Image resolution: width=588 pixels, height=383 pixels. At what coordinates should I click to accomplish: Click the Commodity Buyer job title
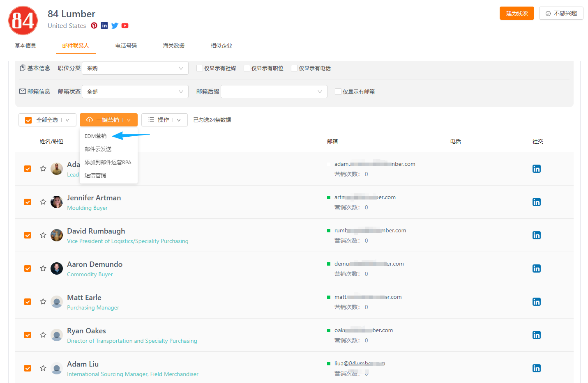tap(90, 275)
